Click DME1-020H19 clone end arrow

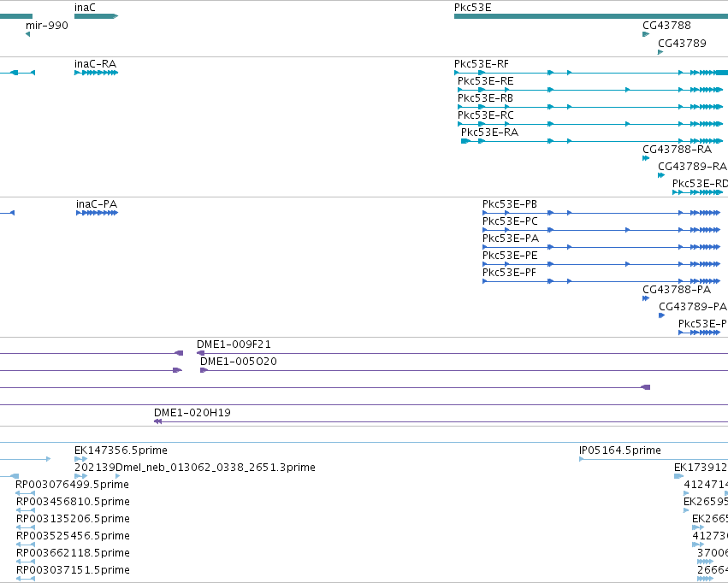(x=158, y=421)
